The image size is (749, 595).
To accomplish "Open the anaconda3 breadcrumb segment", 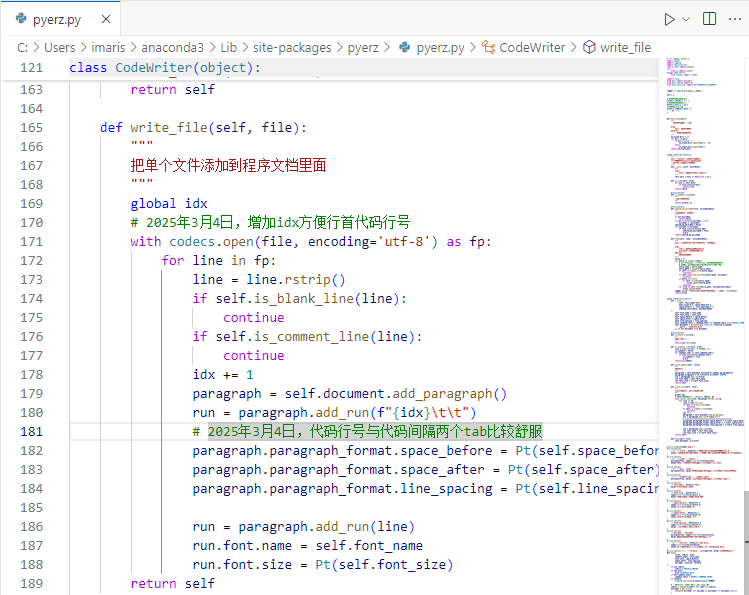I will [172, 47].
